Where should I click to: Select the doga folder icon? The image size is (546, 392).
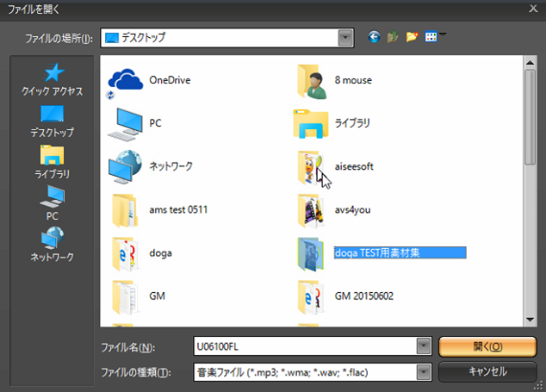pyautogui.click(x=125, y=253)
